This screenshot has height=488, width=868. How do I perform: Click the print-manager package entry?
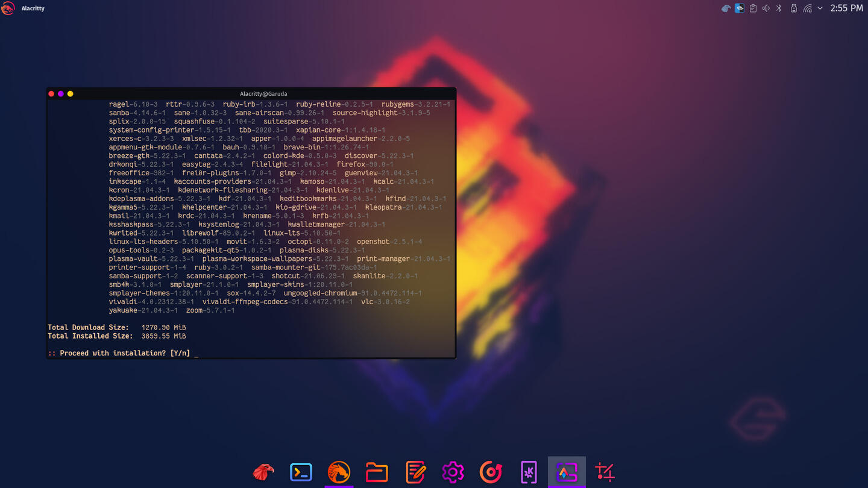coord(403,258)
